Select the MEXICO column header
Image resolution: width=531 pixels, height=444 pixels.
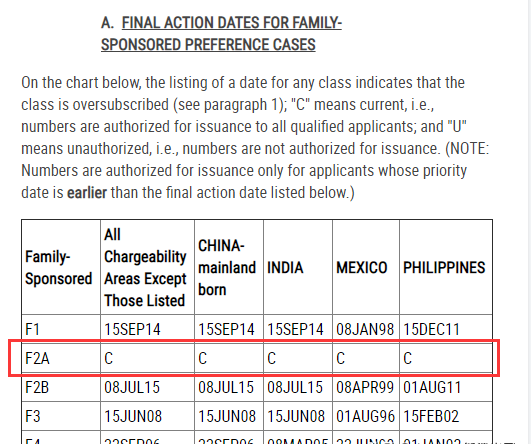coord(362,268)
